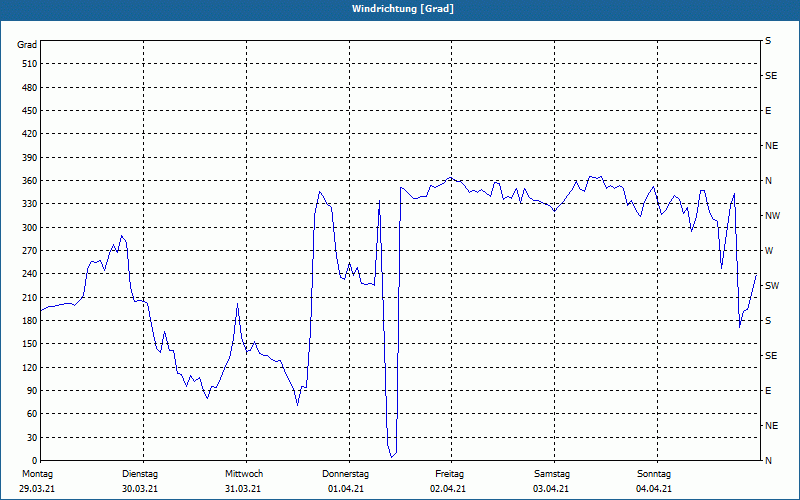Click the 420 value on left axis
The height and width of the screenshot is (500, 800).
click(x=30, y=134)
